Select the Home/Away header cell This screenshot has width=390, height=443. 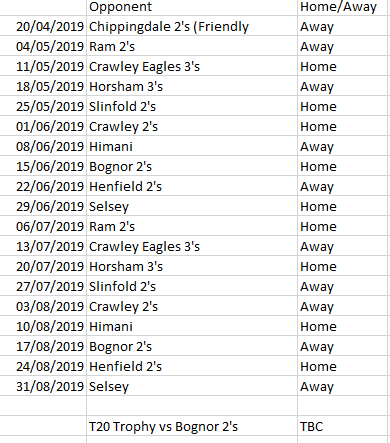point(342,7)
